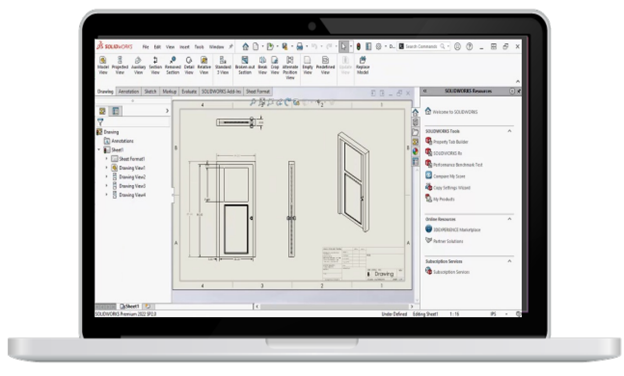Click the Options gear icon
624x376 pixels.
coord(378,47)
